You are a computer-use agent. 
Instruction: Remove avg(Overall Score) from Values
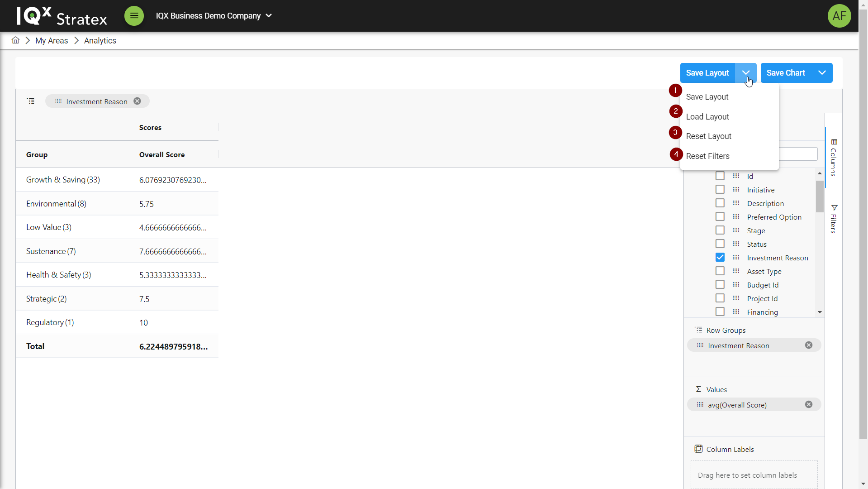(808, 405)
